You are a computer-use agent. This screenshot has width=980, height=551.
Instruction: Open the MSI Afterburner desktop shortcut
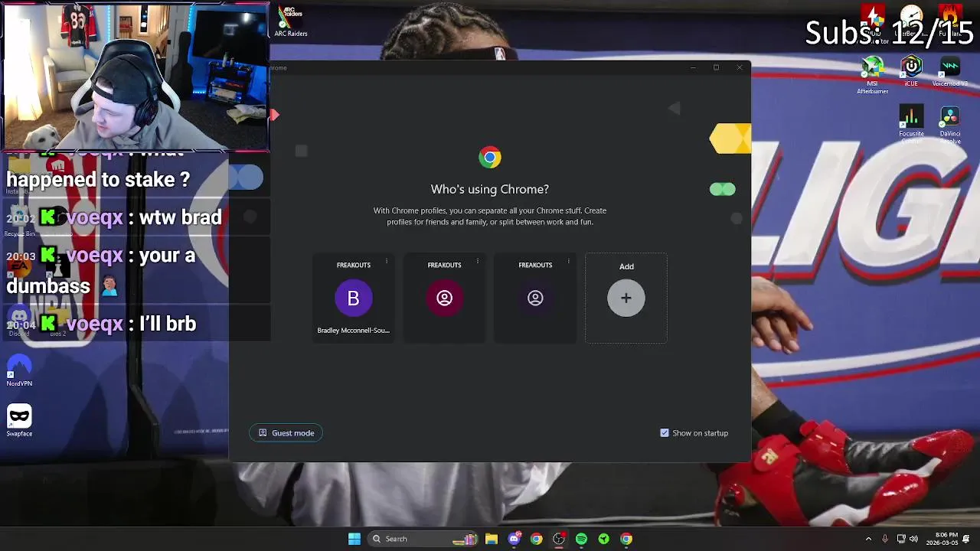click(x=873, y=76)
